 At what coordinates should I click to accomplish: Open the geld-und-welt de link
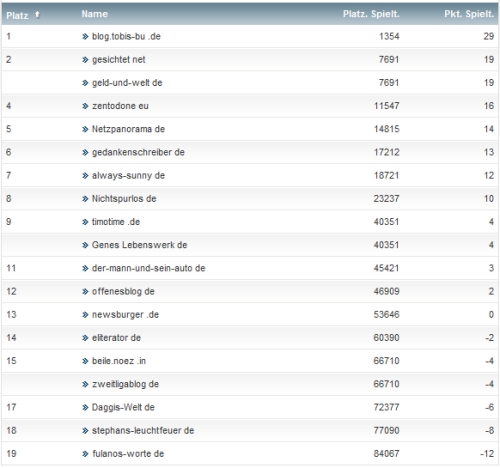(127, 83)
